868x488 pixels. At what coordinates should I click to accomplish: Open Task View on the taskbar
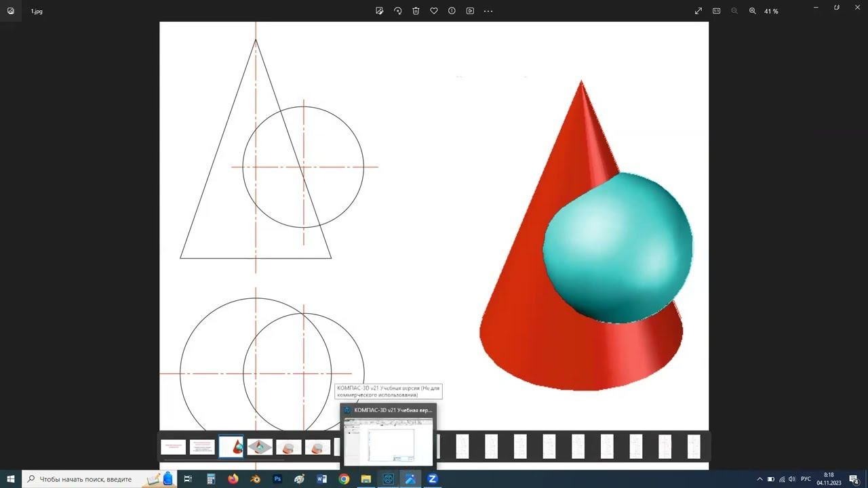(x=189, y=479)
